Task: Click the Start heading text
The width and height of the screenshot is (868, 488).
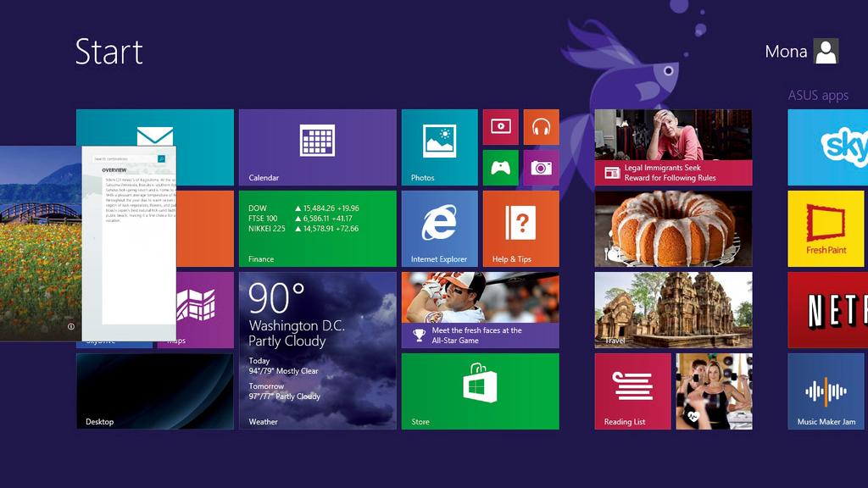Action: click(x=109, y=52)
